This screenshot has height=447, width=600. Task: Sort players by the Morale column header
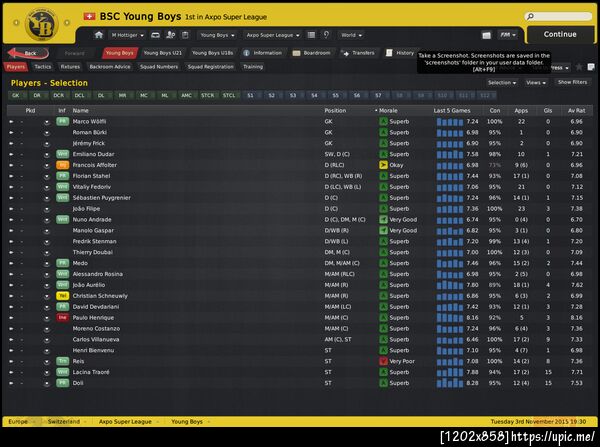pyautogui.click(x=388, y=111)
